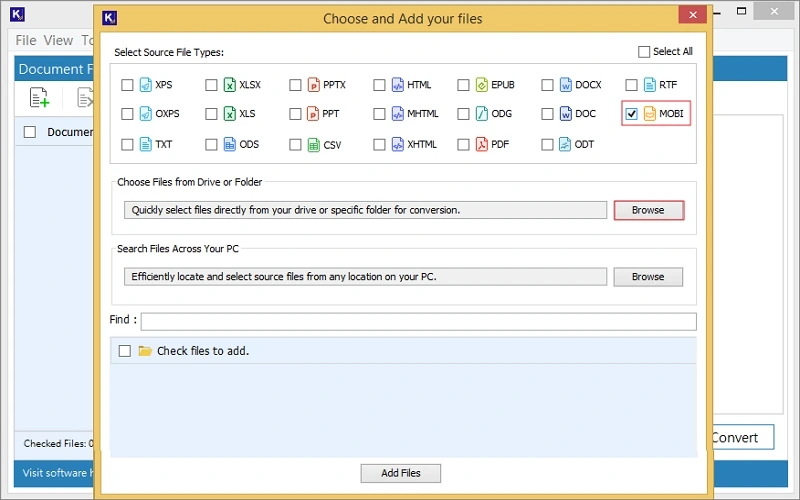
Task: Click the ODT document icon
Action: 565,144
